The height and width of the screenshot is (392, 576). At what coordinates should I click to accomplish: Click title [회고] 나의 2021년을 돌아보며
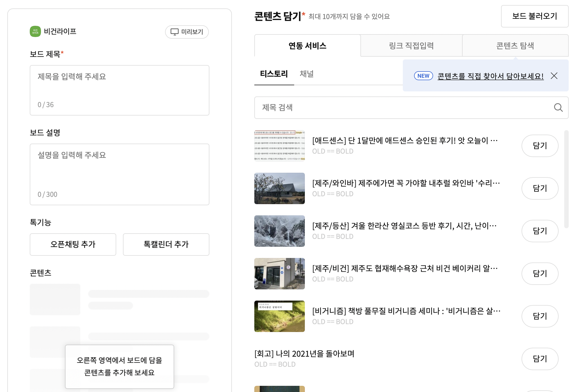304,354
